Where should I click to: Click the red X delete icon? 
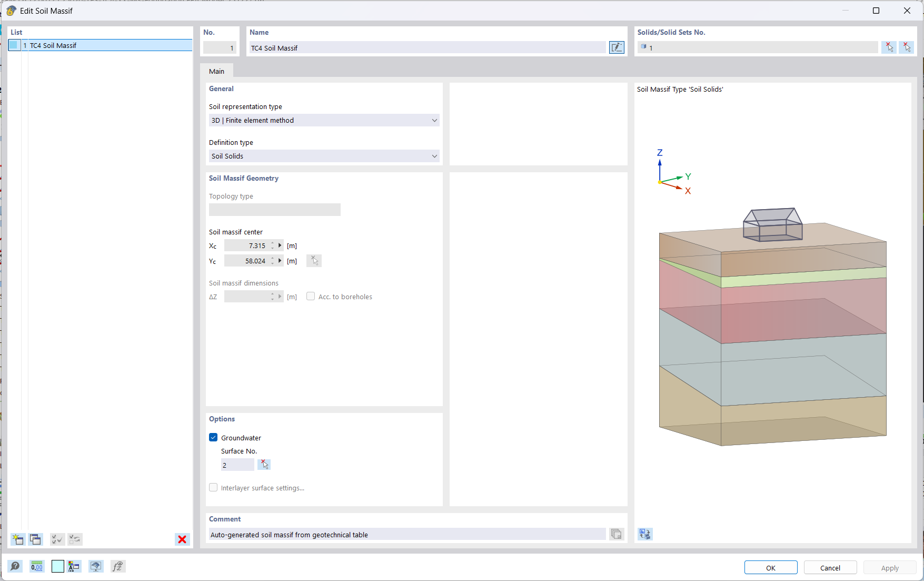(182, 539)
